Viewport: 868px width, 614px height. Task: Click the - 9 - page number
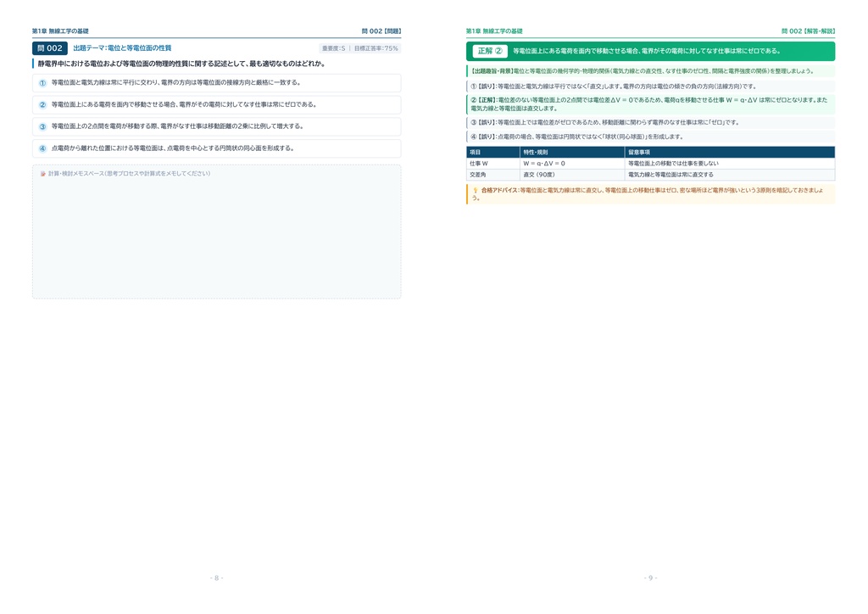[x=650, y=578]
